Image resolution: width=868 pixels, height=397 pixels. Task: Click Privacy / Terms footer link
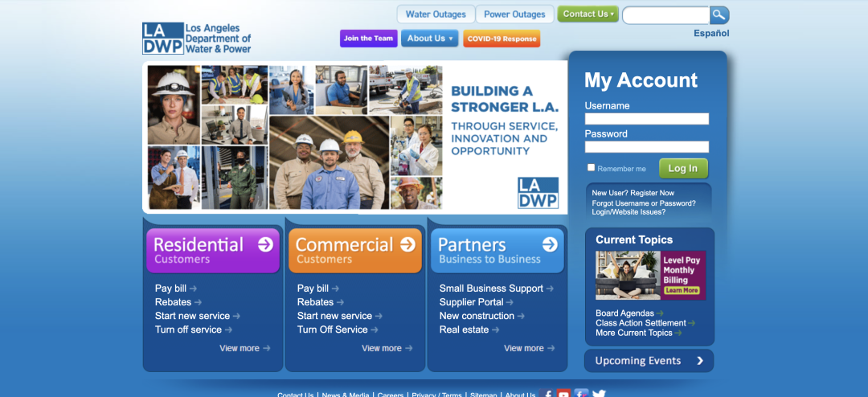pos(436,395)
